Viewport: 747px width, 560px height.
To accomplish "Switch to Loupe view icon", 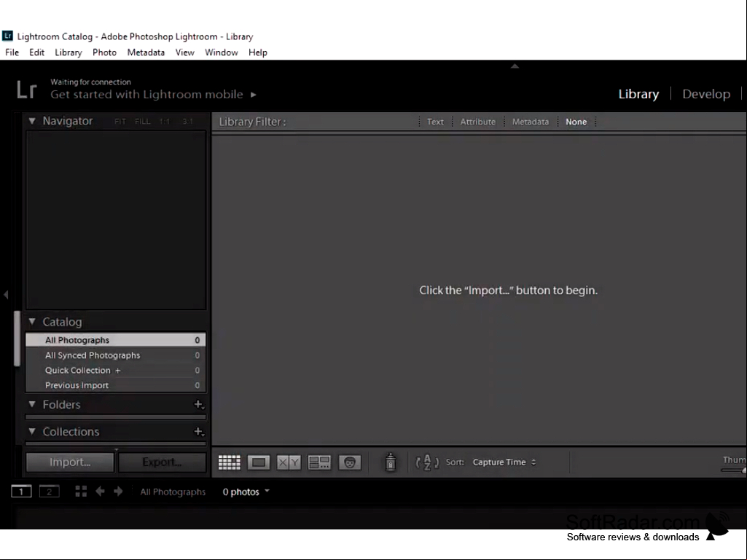I will point(259,462).
